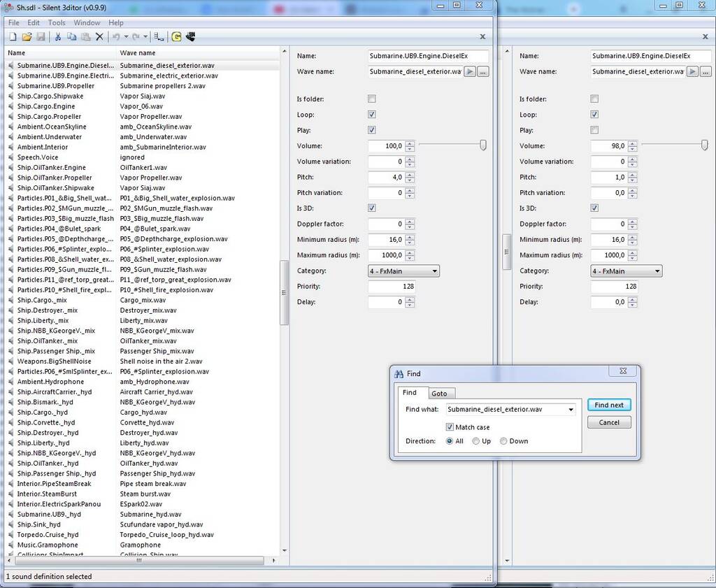Increase Delay spinner in right window
Viewport: 716px width, 588px height.
coord(633,300)
